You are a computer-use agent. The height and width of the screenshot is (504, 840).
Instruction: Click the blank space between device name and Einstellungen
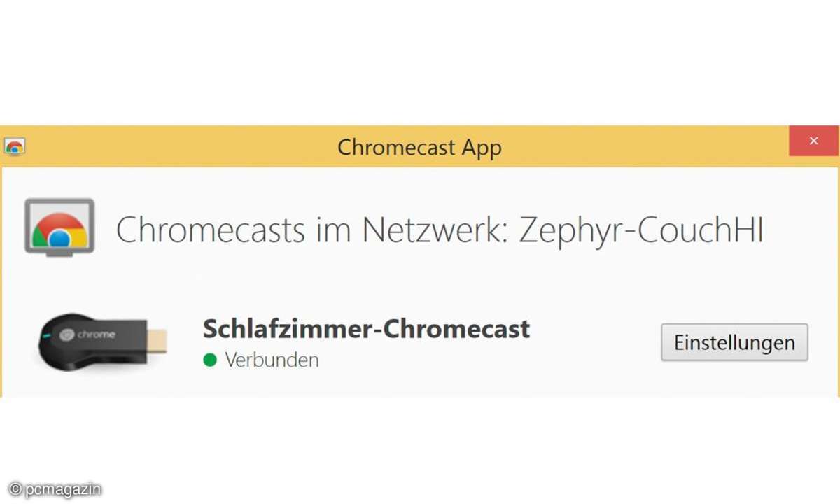(595, 342)
